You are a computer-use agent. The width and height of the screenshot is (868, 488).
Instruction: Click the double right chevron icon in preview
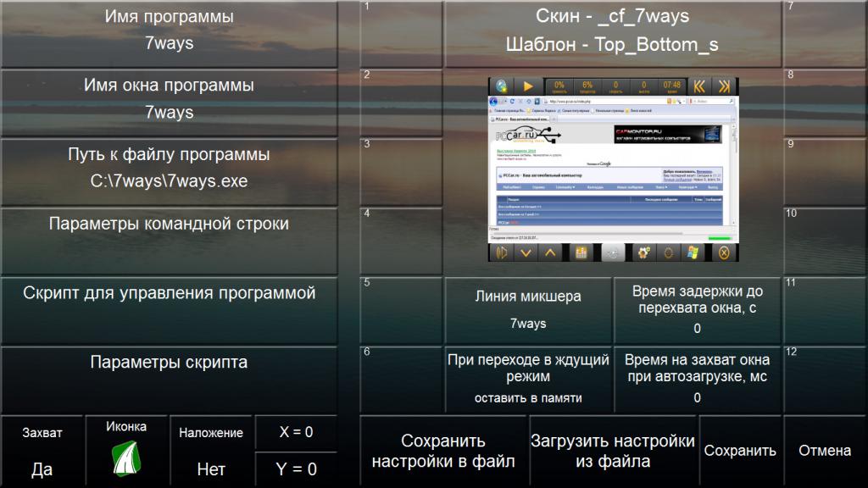pos(724,86)
